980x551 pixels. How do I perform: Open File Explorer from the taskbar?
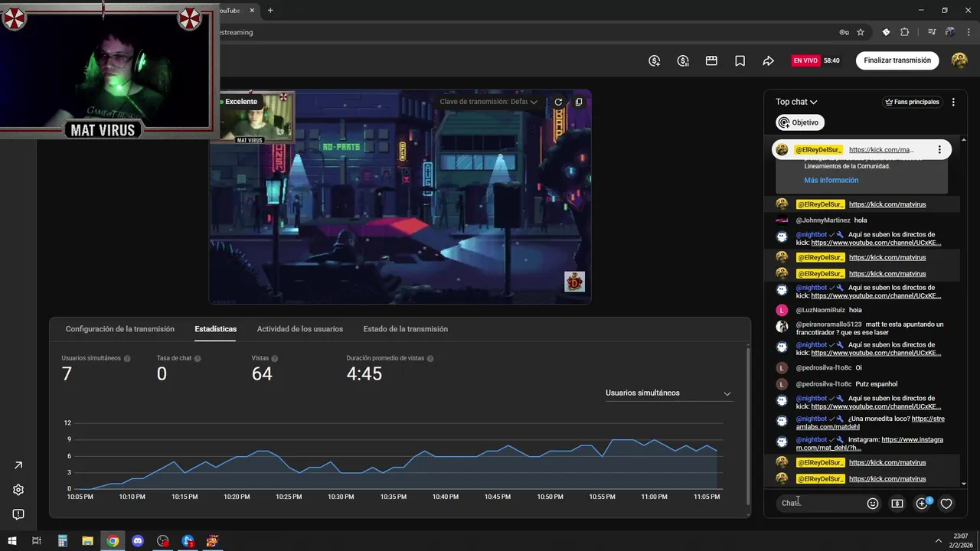tap(87, 541)
